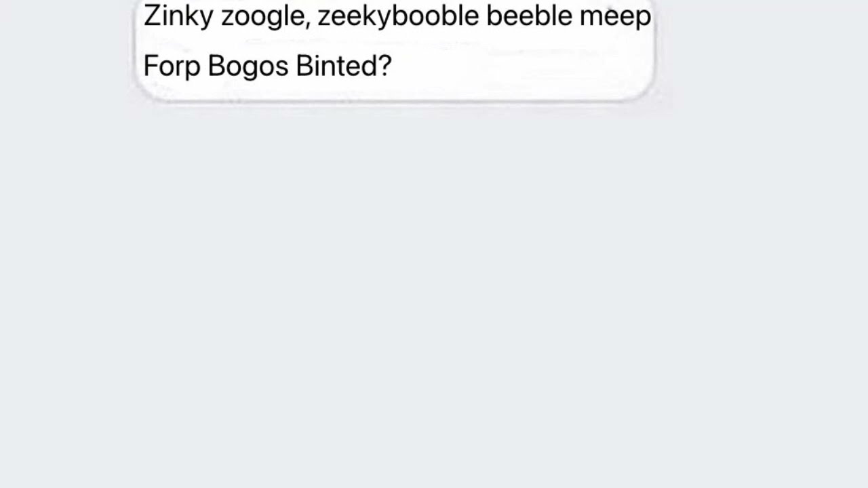Click the question mark after "Binted"

point(384,66)
